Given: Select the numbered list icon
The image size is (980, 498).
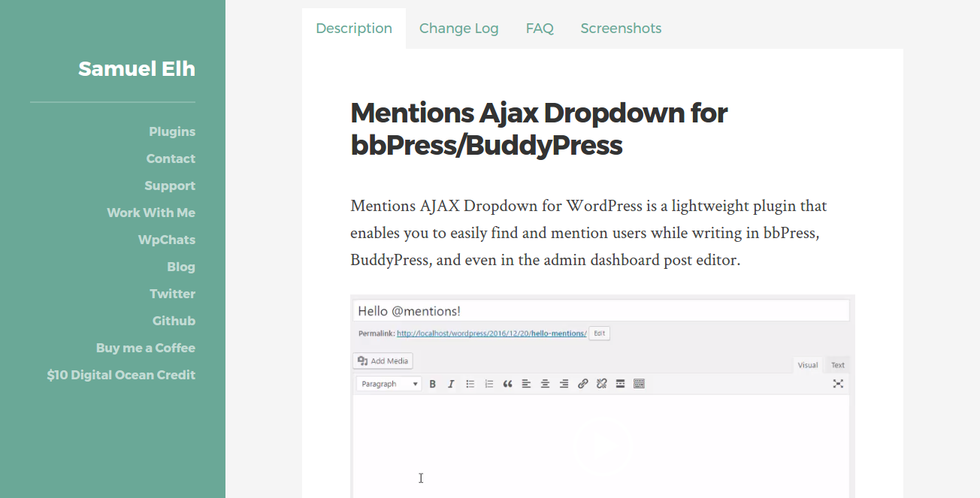Looking at the screenshot, I should [x=489, y=384].
